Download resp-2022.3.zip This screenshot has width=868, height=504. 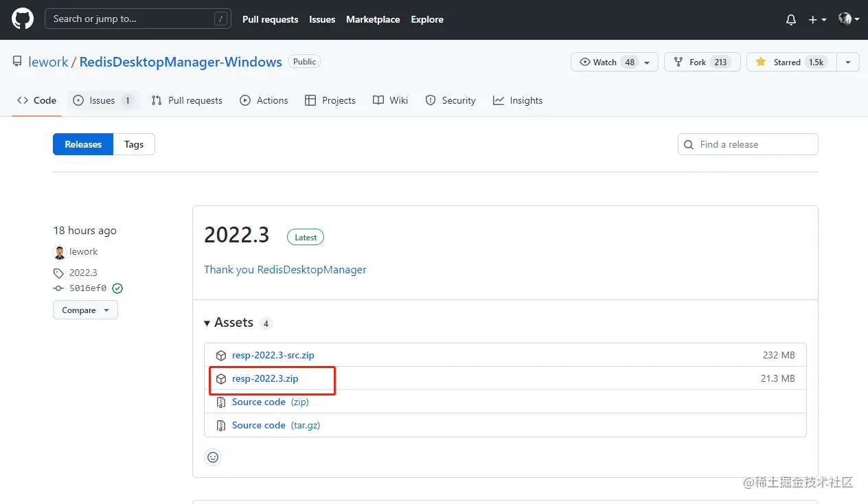[x=265, y=378]
